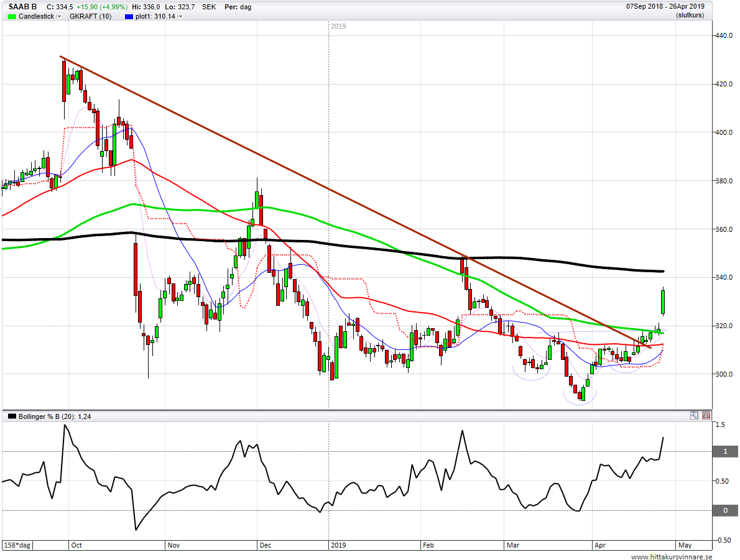Click the 1.5 Bollinger axis label
This screenshot has height=560, width=740.
[720, 425]
